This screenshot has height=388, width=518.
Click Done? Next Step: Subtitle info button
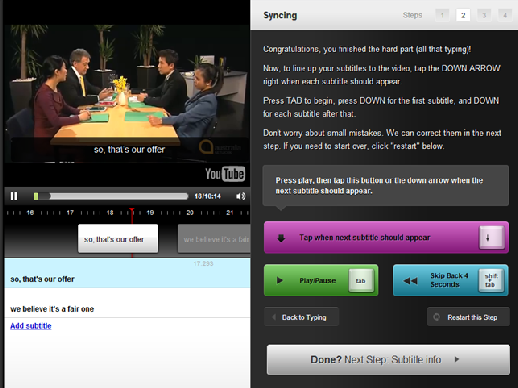(x=388, y=360)
